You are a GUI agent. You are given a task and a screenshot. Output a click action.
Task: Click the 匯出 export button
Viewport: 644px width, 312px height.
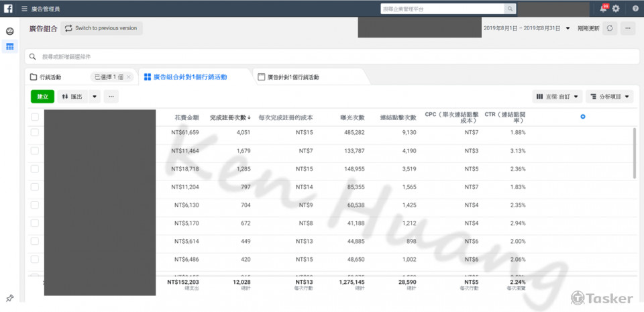(x=72, y=97)
